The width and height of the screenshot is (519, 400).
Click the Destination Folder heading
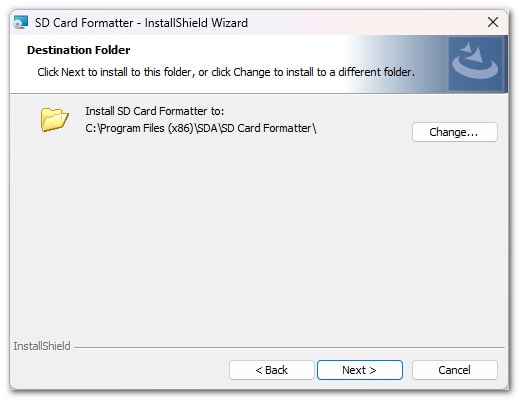[x=79, y=50]
